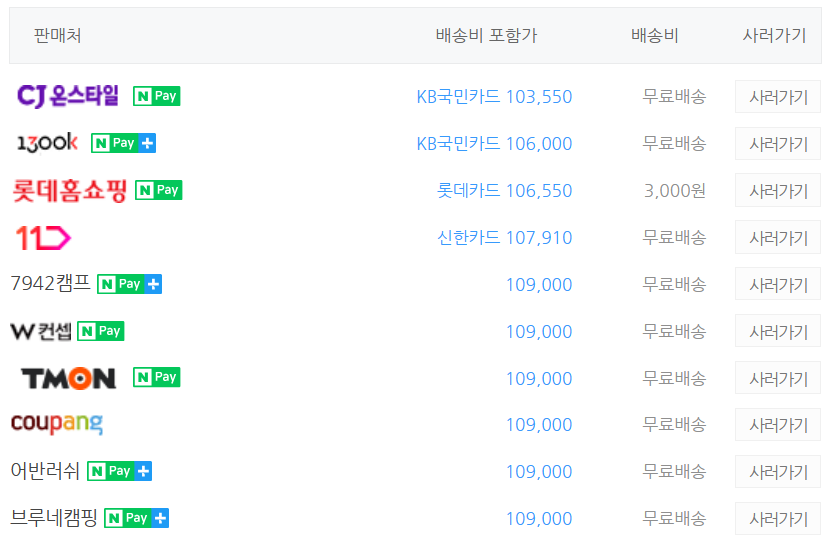This screenshot has width=826, height=551.
Task: Open the CJ온스타일 seller logo
Action: (67, 96)
